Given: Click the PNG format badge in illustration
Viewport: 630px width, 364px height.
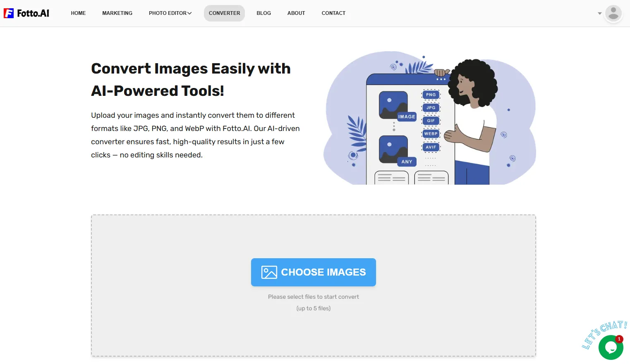Looking at the screenshot, I should tap(431, 95).
